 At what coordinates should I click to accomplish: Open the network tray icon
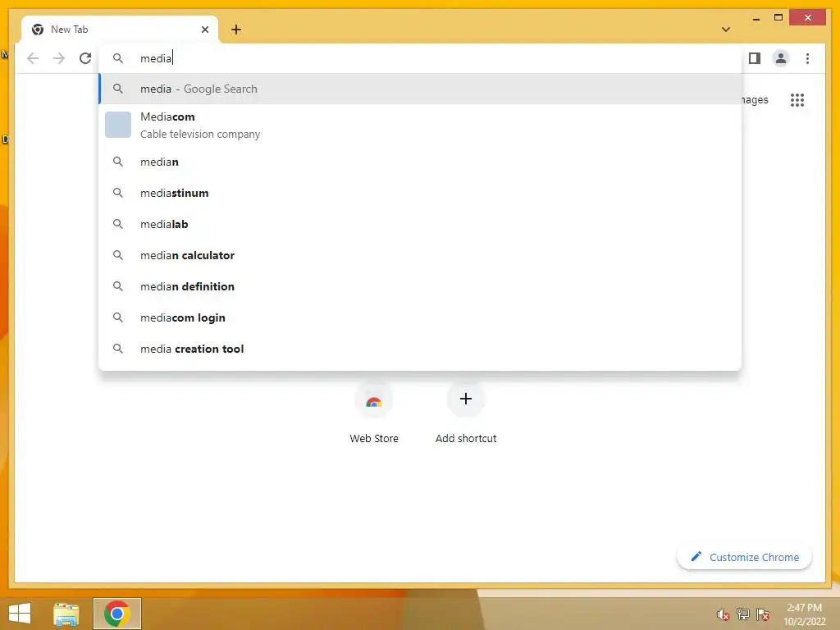(743, 614)
